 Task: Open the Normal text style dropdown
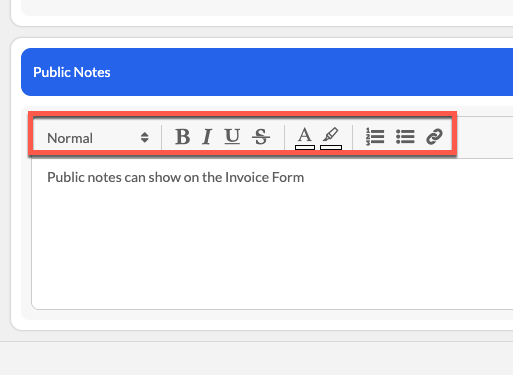[x=98, y=138]
